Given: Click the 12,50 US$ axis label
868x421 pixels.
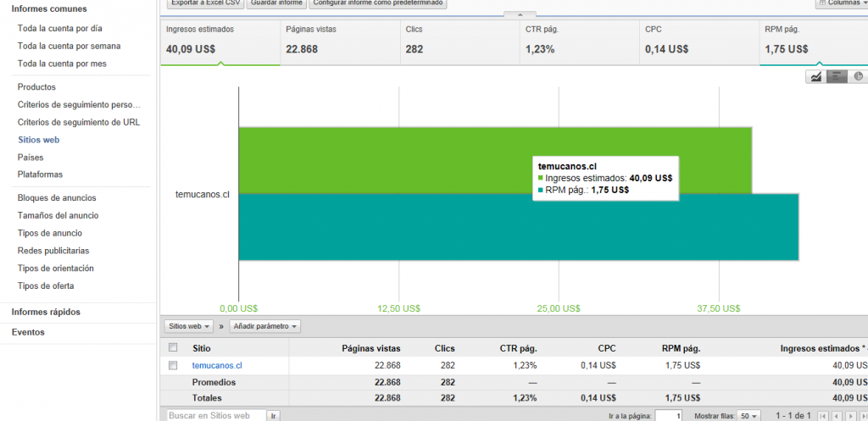Looking at the screenshot, I should (399, 308).
